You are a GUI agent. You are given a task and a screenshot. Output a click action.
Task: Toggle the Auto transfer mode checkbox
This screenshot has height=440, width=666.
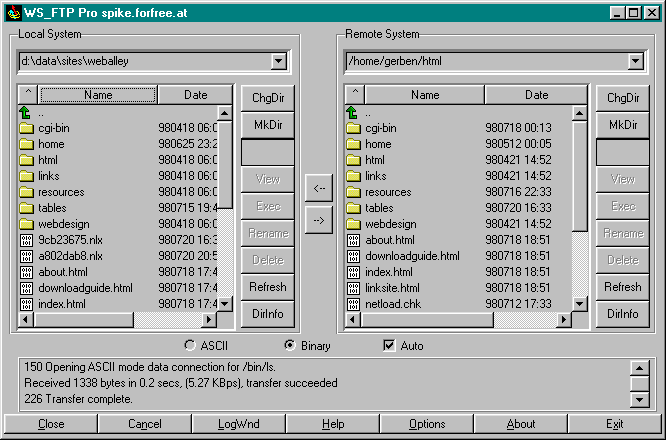[x=390, y=346]
